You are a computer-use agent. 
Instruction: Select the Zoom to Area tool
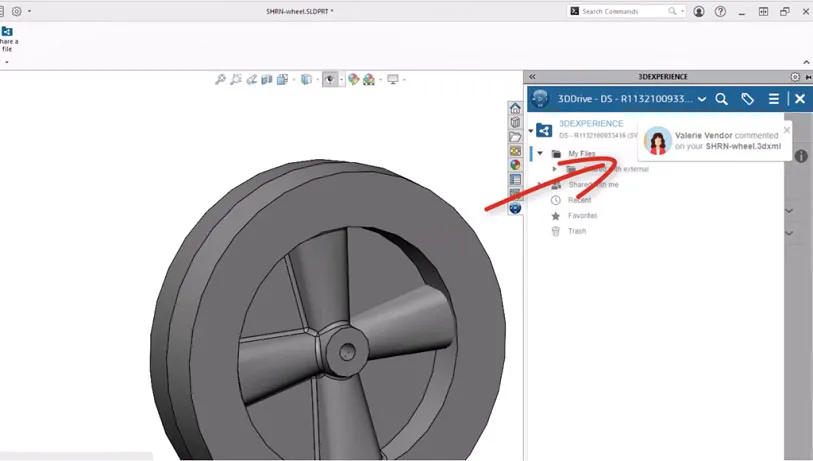(236, 79)
